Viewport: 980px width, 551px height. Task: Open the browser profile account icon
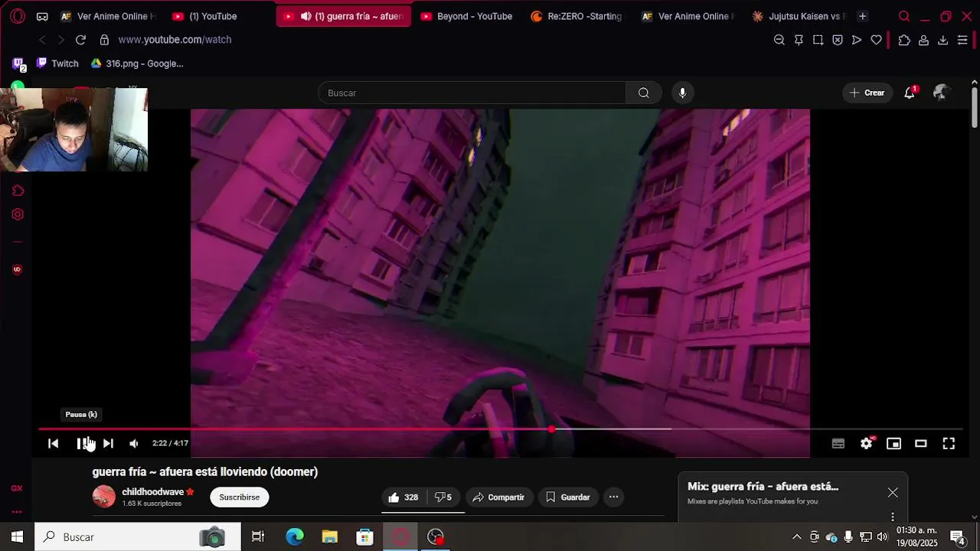point(924,40)
